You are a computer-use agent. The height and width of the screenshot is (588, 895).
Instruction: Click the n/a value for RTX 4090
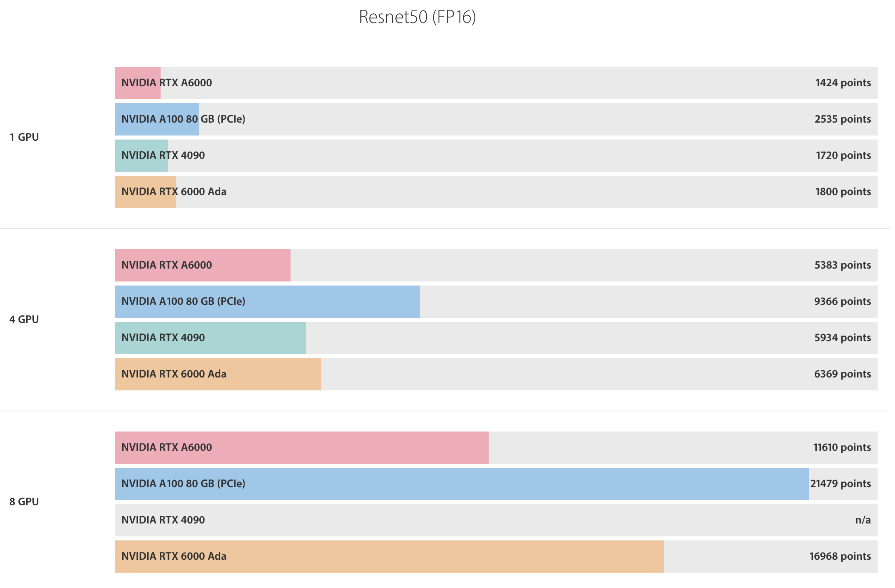coord(863,520)
